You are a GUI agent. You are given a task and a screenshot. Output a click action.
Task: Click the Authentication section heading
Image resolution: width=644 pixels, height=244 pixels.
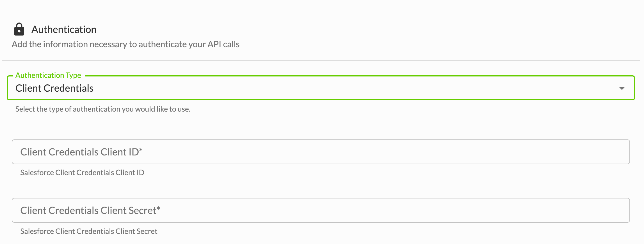[x=64, y=30]
